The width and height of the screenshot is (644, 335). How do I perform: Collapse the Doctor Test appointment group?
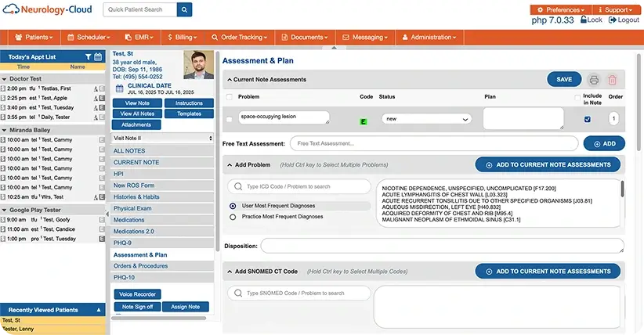click(x=4, y=79)
